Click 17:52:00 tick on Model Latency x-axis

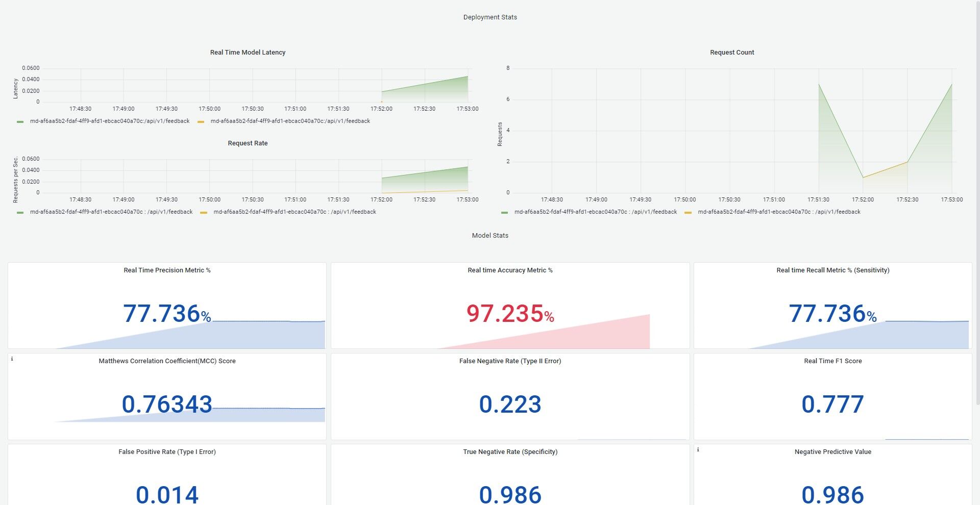coord(381,109)
